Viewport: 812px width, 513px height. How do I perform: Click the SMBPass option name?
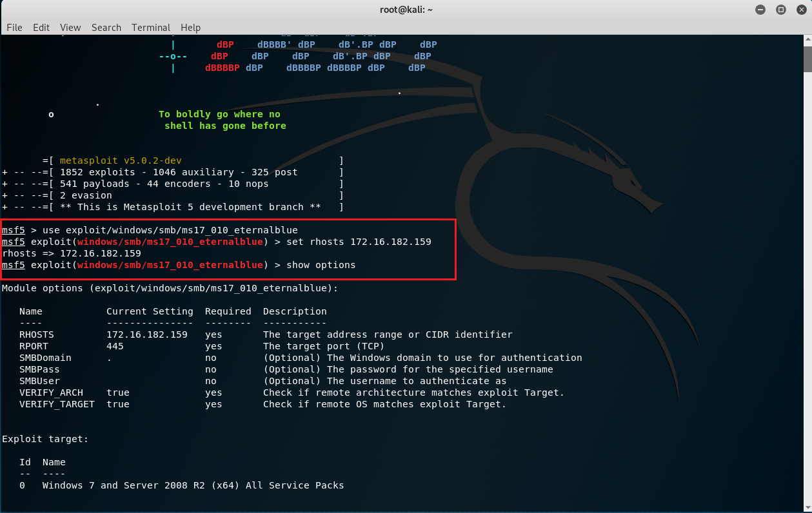[39, 369]
